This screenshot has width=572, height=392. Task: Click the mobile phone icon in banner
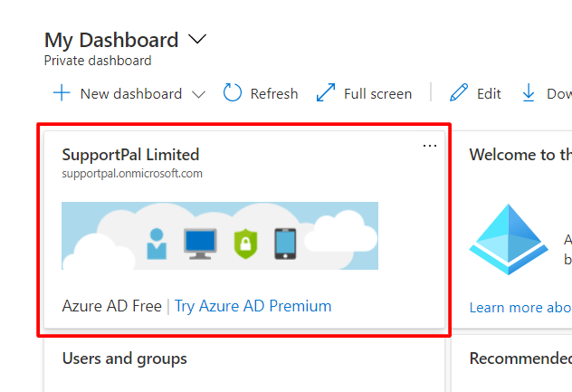pos(285,244)
